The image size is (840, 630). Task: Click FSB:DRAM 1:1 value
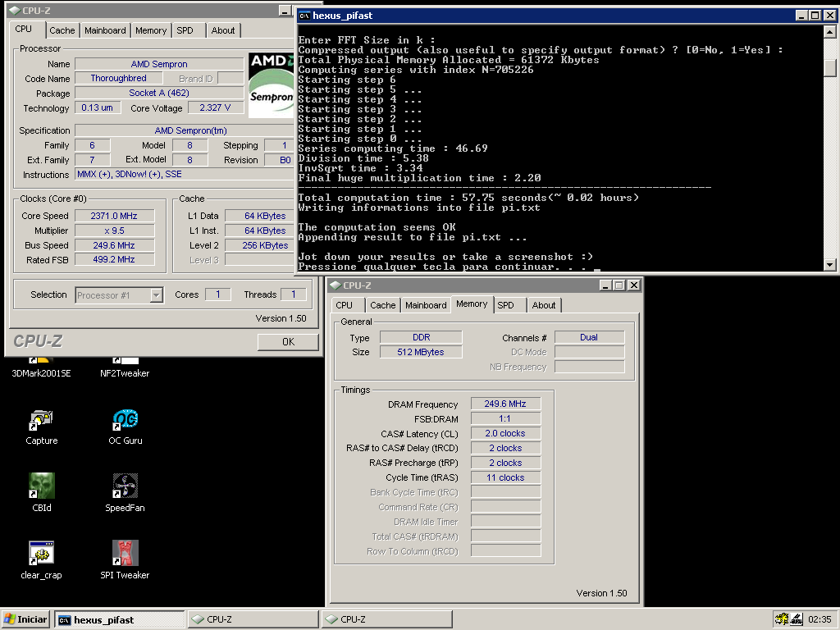(505, 419)
